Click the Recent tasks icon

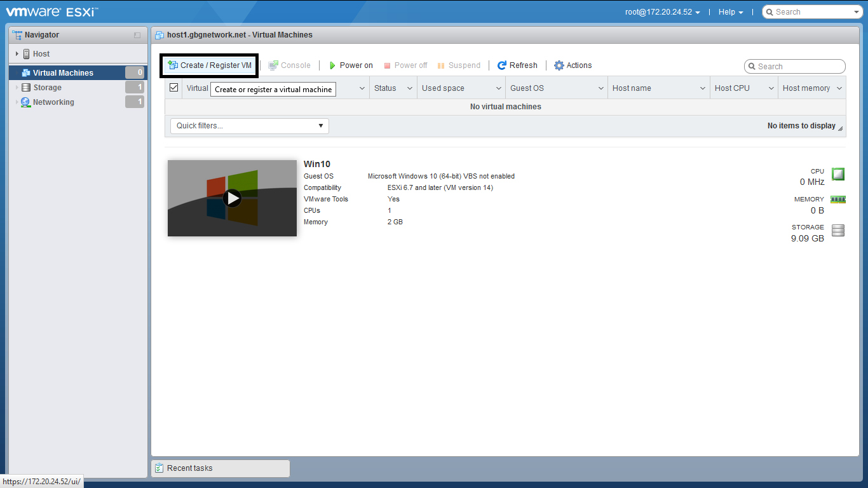[159, 468]
